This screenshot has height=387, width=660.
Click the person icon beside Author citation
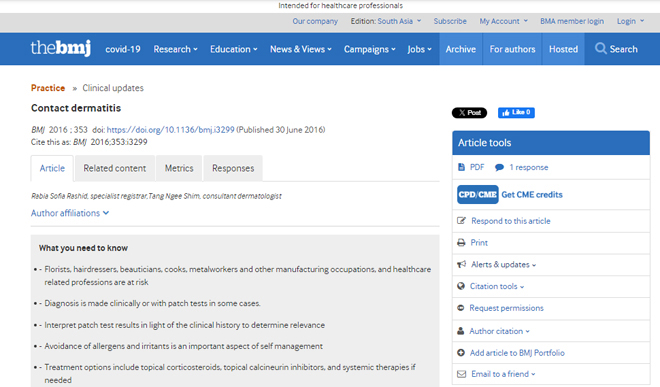tap(460, 331)
